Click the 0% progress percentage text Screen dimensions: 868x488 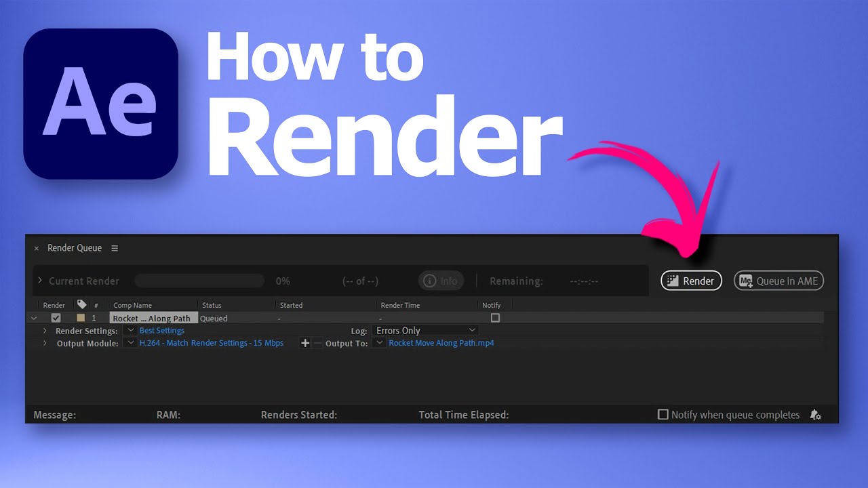click(283, 281)
